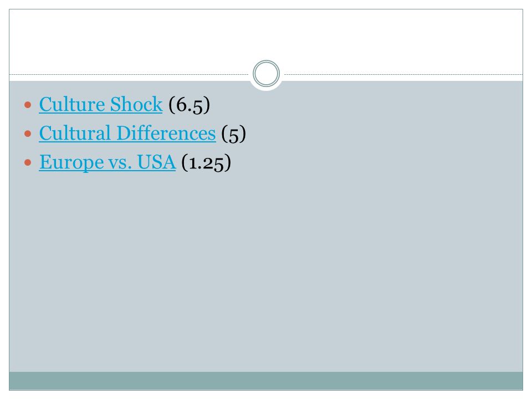Click the word "USA" in the third link
The height and width of the screenshot is (399, 532).
click(x=156, y=162)
